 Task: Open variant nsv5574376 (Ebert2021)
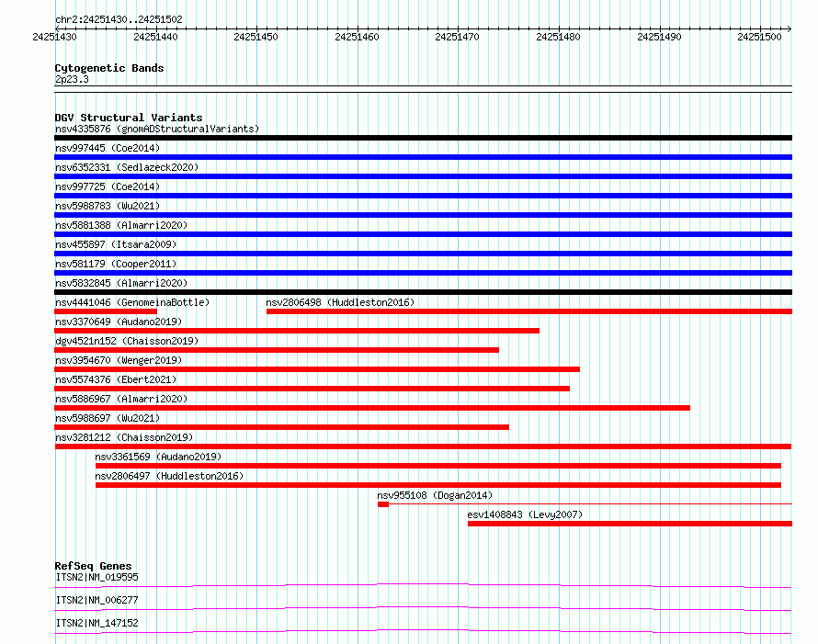(x=116, y=379)
